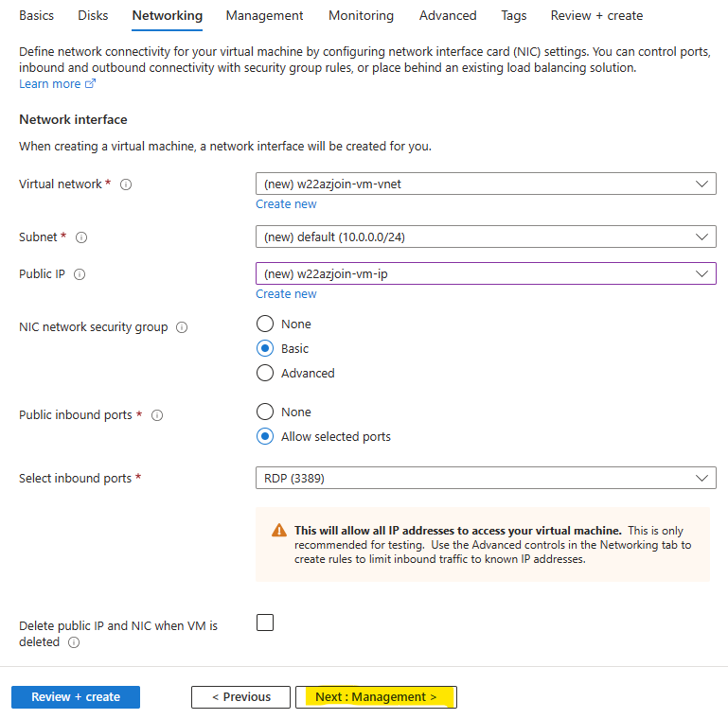Click Next : Management button

[376, 696]
